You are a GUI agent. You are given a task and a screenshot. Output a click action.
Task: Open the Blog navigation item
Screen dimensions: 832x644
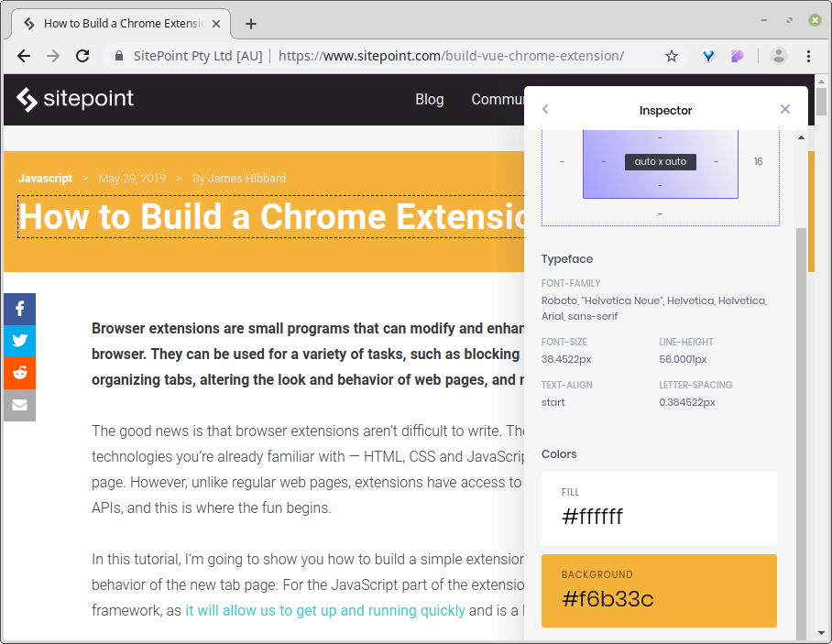[429, 99]
